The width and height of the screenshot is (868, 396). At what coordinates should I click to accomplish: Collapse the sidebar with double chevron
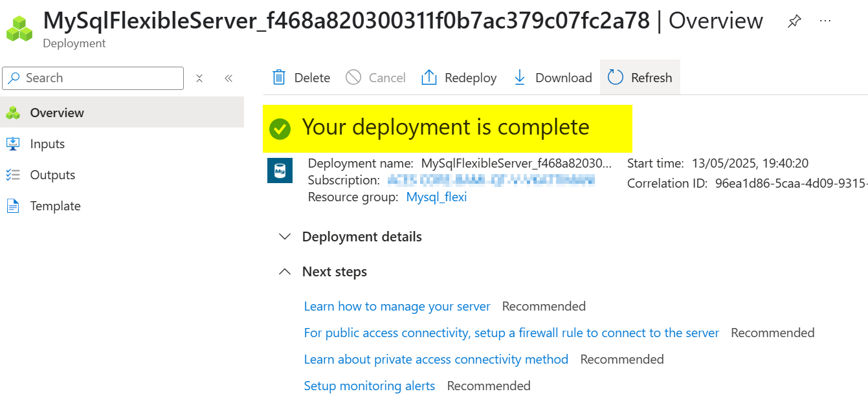point(228,78)
